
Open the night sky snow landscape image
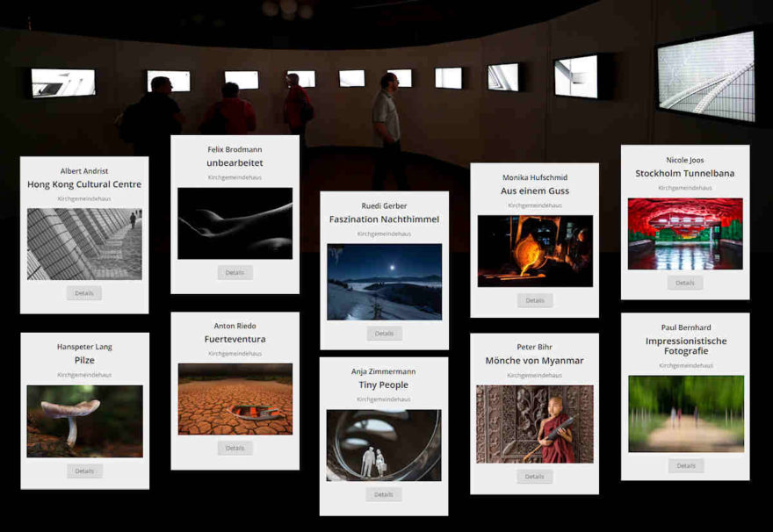pos(385,282)
